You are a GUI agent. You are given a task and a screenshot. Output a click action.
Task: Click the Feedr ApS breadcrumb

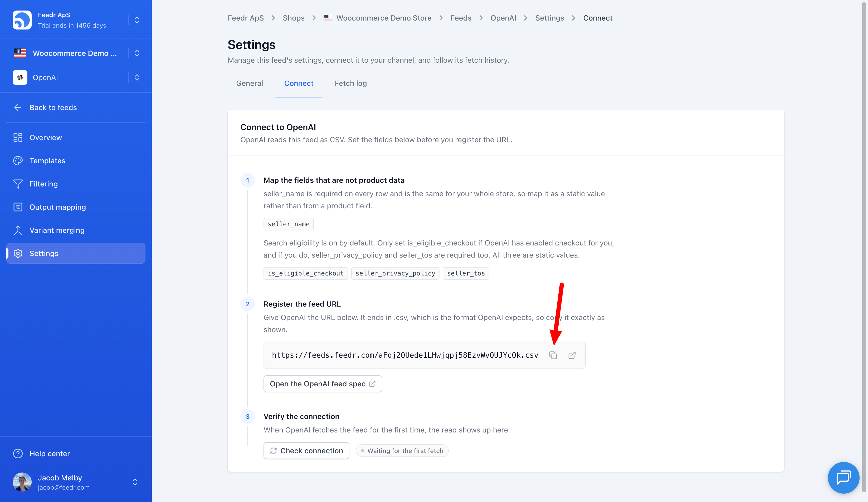pyautogui.click(x=246, y=18)
